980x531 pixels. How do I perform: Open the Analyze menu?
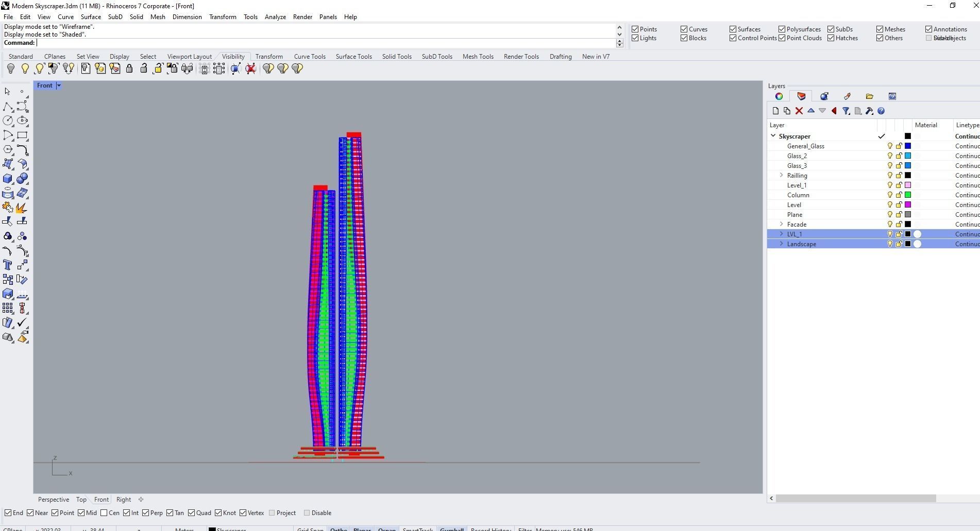[x=275, y=17]
